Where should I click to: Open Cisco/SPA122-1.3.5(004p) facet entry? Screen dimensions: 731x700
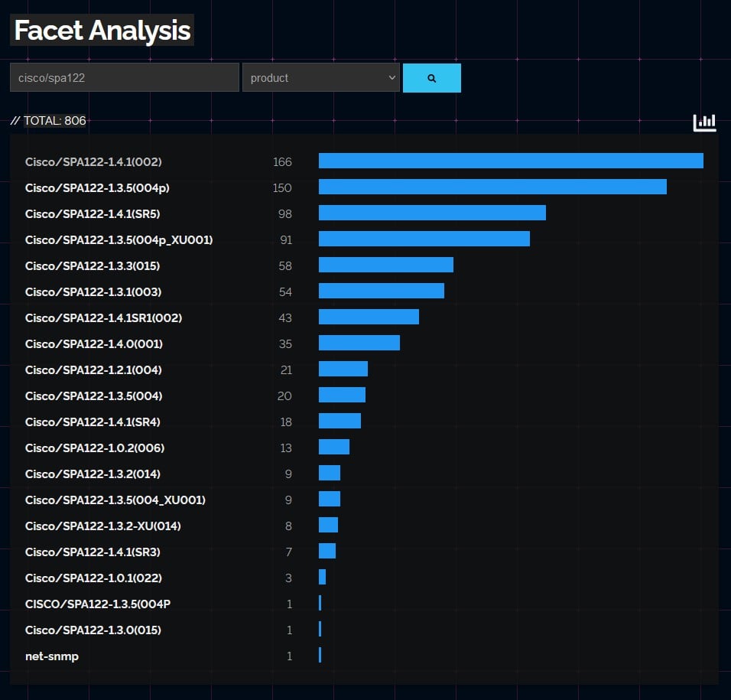[x=97, y=188]
